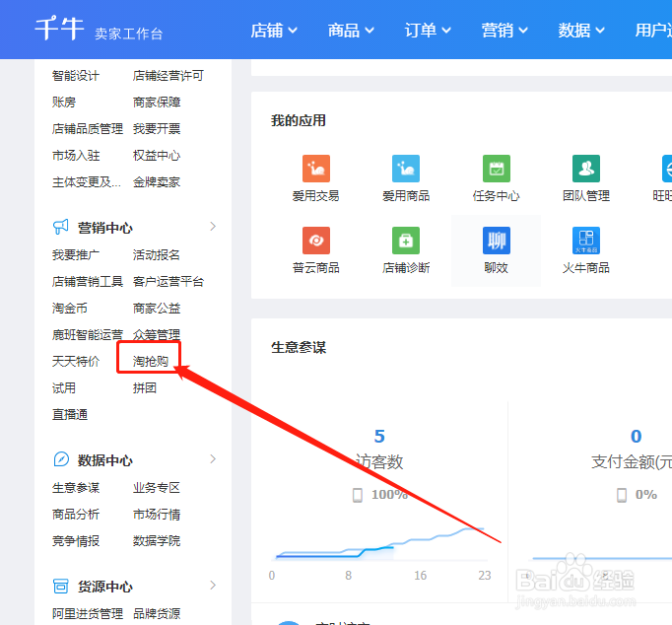Image resolution: width=672 pixels, height=625 pixels.
Task: Expand the 数据中心 section chevron
Action: pyautogui.click(x=213, y=459)
